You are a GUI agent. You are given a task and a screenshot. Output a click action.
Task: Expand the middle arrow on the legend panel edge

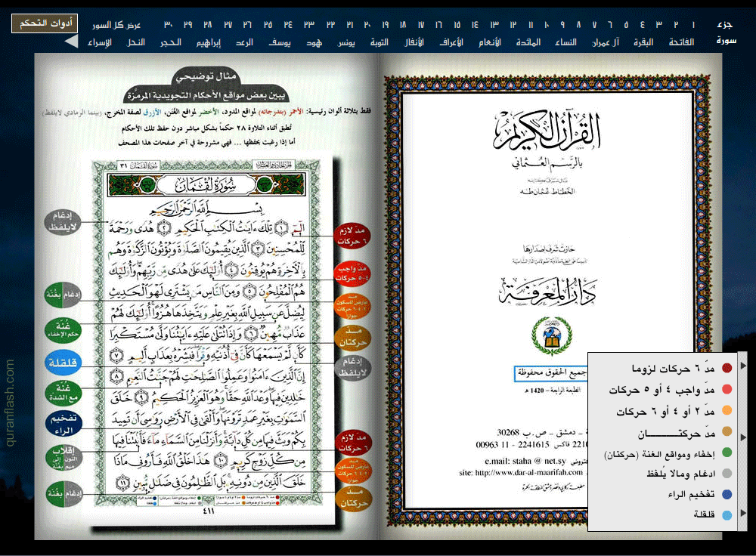[744, 437]
